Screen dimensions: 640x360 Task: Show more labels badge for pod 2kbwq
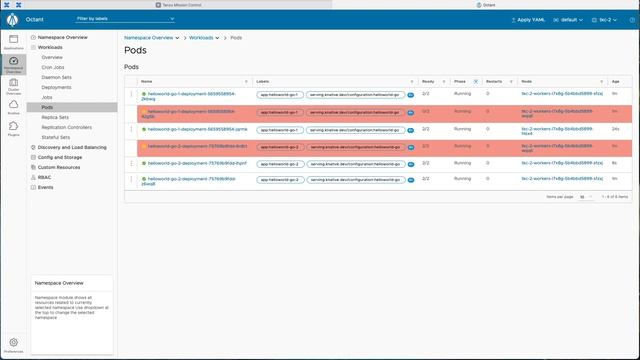point(411,95)
